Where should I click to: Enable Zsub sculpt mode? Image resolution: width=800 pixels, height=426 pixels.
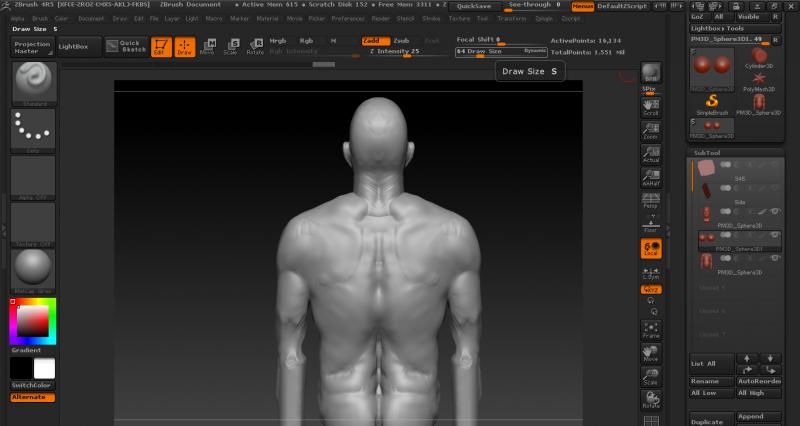click(401, 40)
